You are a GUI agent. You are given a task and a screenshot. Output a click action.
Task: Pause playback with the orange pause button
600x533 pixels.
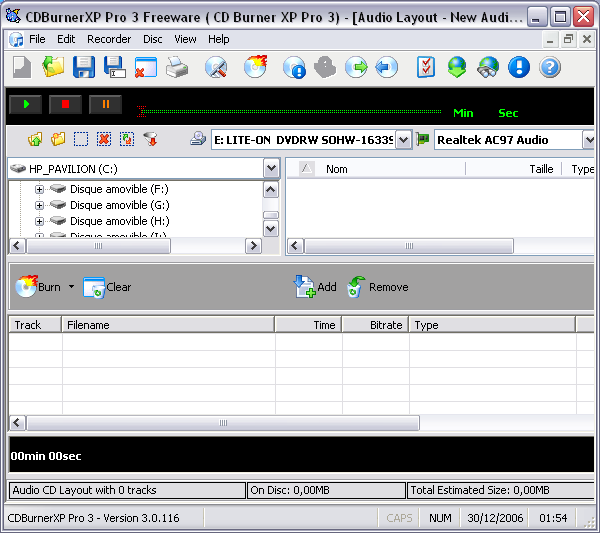pyautogui.click(x=106, y=104)
